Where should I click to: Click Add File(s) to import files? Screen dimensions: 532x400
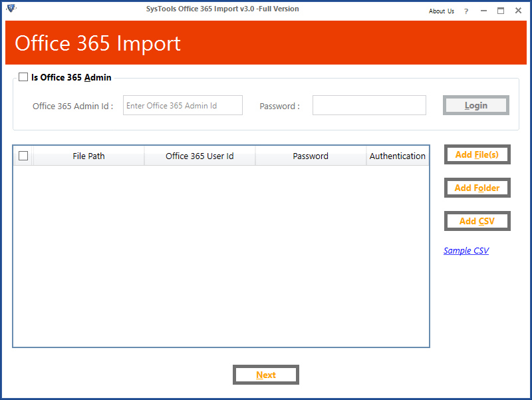pos(477,154)
